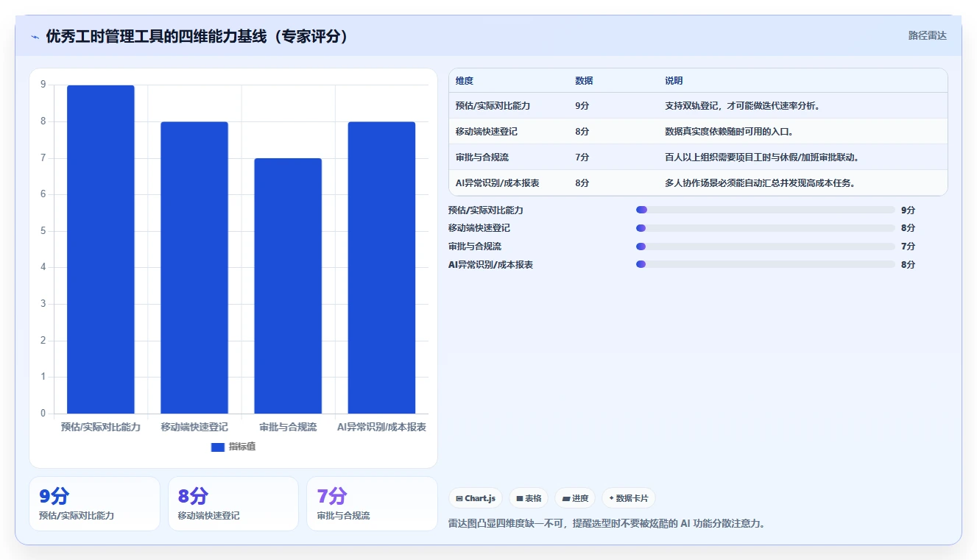Click the 审批与合规流 bar in the chart
Image resolution: width=977 pixels, height=560 pixels.
tap(288, 286)
